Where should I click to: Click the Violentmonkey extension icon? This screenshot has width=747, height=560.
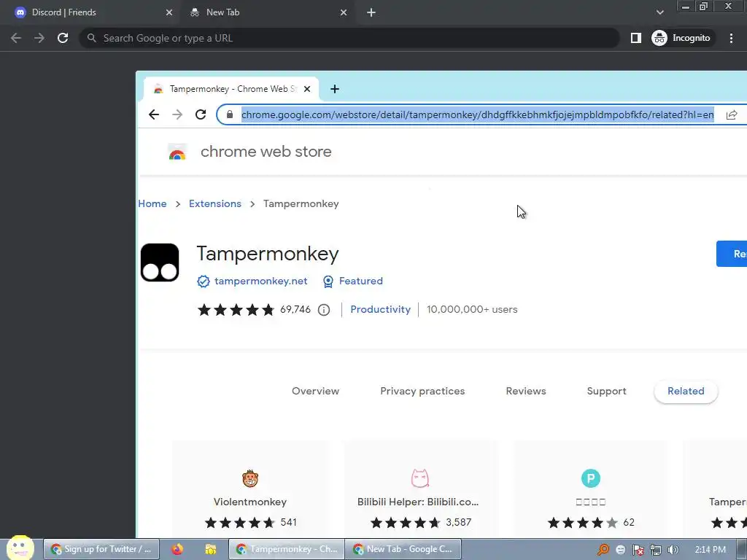pyautogui.click(x=250, y=478)
